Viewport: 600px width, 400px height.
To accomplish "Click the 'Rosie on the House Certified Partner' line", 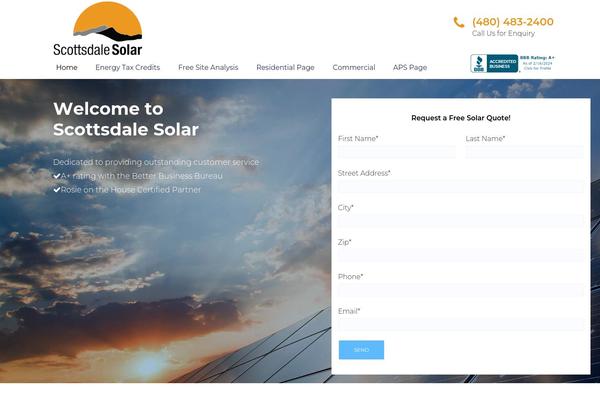I will (x=130, y=190).
